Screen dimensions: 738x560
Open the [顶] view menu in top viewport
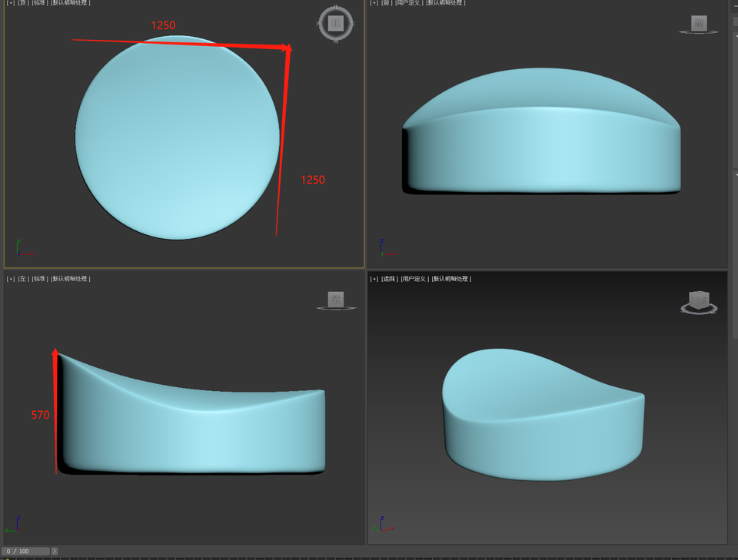(x=22, y=3)
